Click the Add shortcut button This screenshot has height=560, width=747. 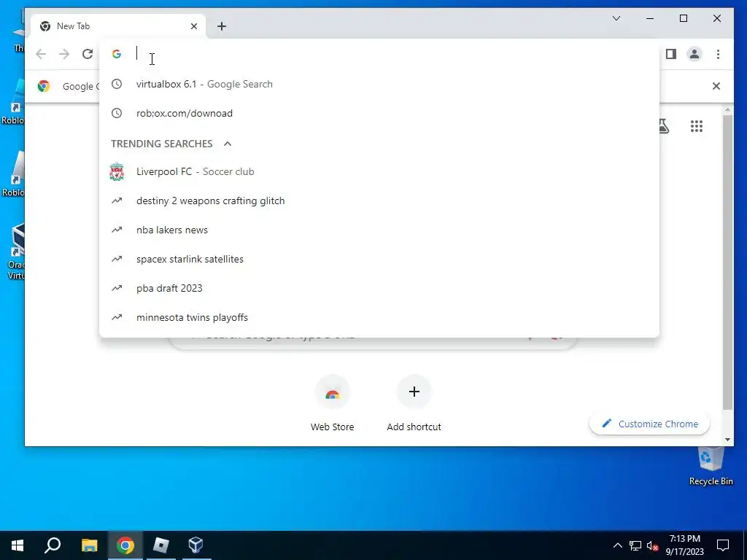(x=414, y=404)
